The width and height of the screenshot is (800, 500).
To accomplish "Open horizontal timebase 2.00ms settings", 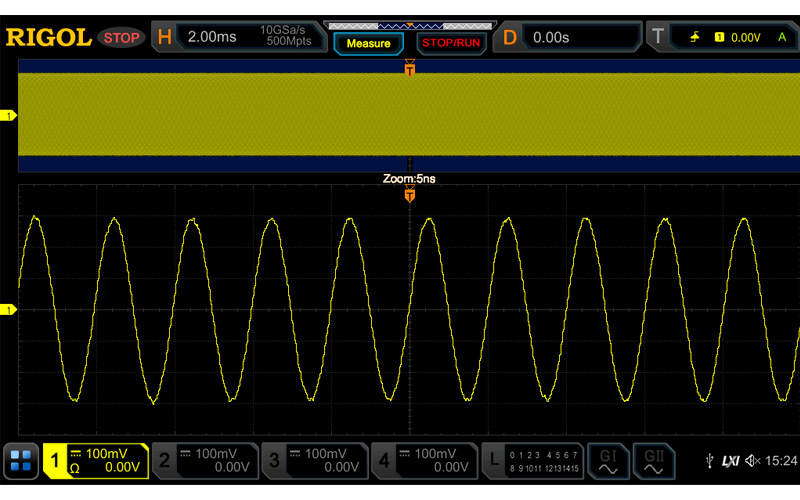I will click(x=212, y=37).
